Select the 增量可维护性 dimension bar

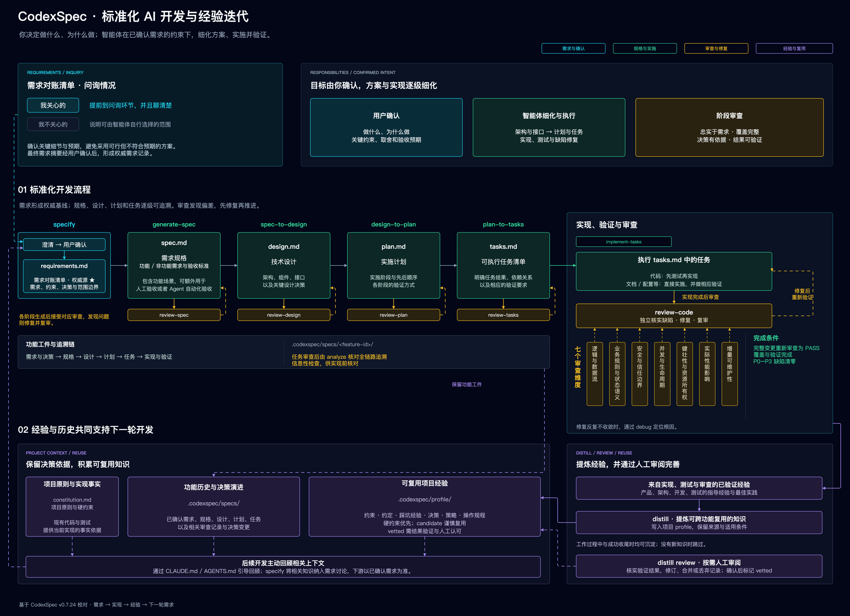tap(730, 374)
